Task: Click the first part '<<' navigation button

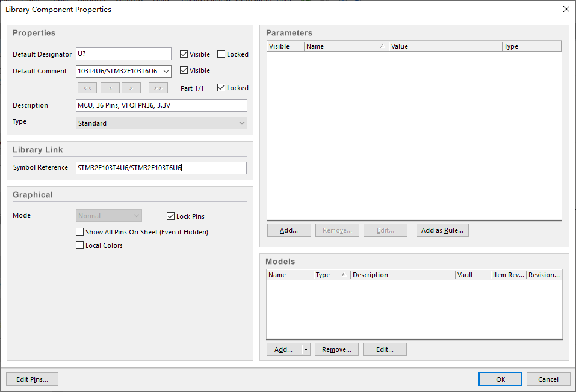Action: [87, 88]
